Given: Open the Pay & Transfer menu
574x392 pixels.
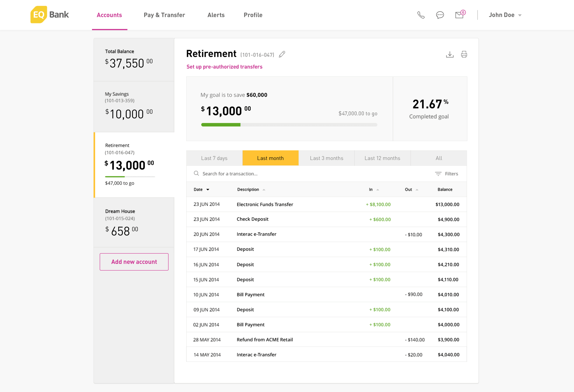Looking at the screenshot, I should [164, 15].
